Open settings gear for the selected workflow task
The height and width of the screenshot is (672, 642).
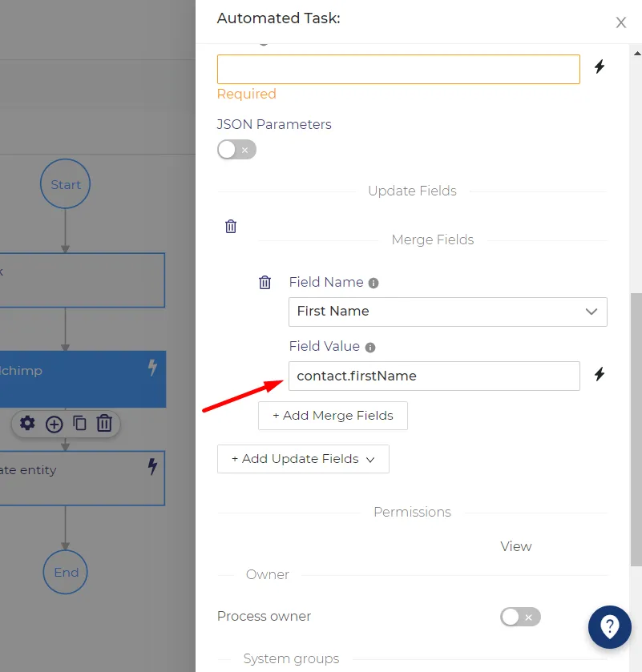coord(27,423)
